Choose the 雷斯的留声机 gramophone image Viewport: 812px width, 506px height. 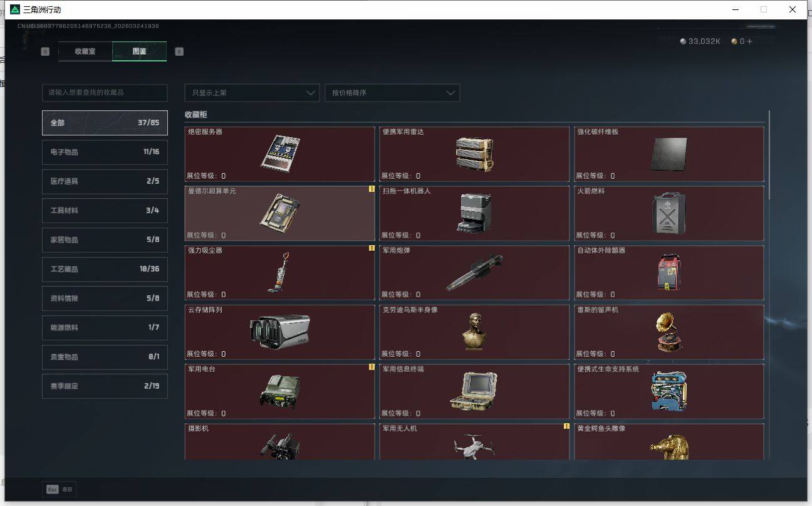point(670,332)
